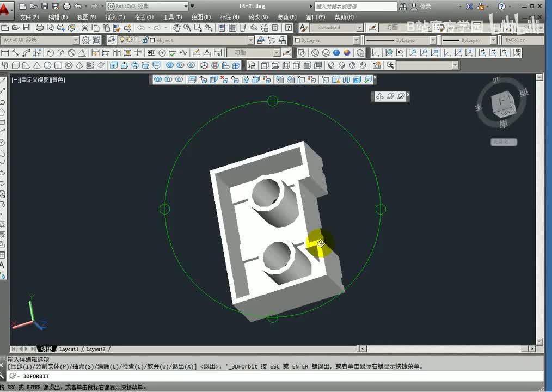Click the Plot printer icon in standard toolbar
552x392 pixels.
coord(40,27)
